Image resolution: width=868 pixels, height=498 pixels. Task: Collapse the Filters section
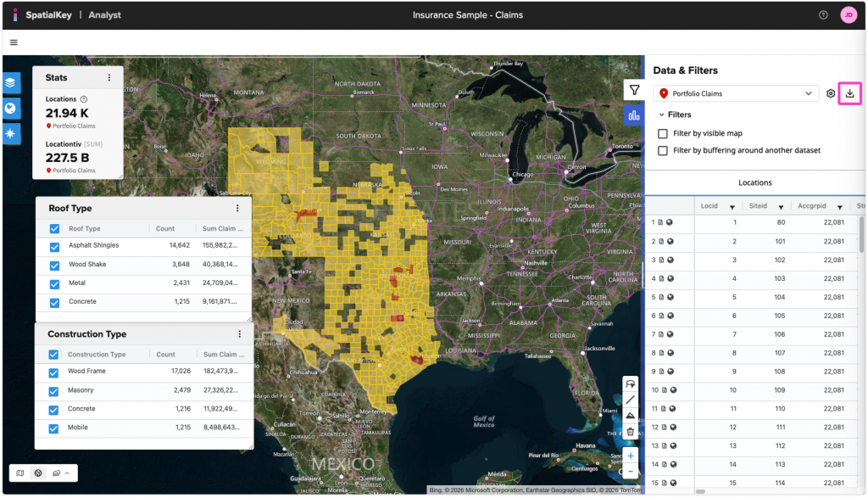[x=660, y=114]
